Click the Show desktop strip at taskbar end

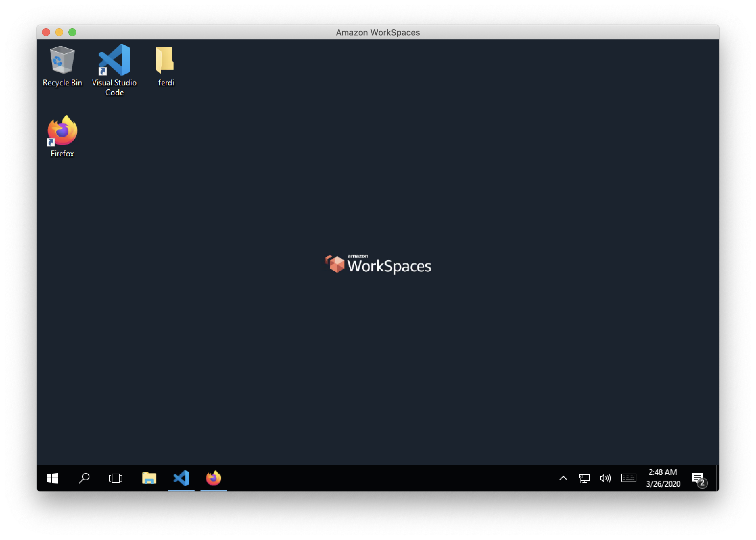pos(717,478)
